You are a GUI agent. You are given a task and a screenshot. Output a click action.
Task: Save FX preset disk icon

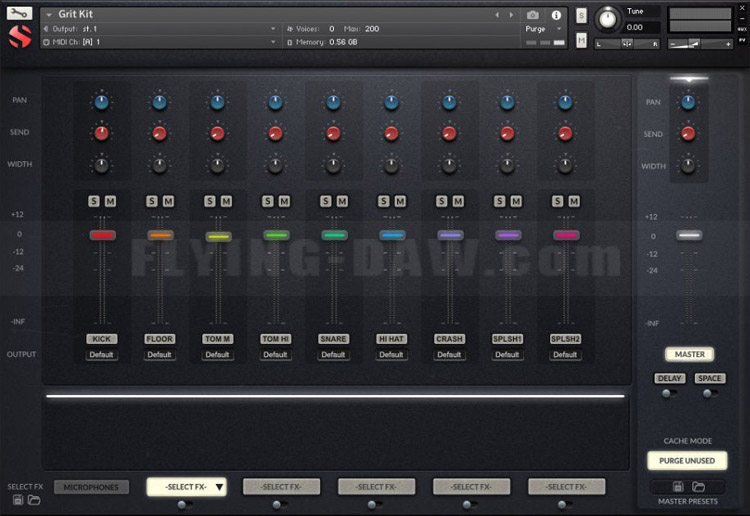[x=18, y=500]
